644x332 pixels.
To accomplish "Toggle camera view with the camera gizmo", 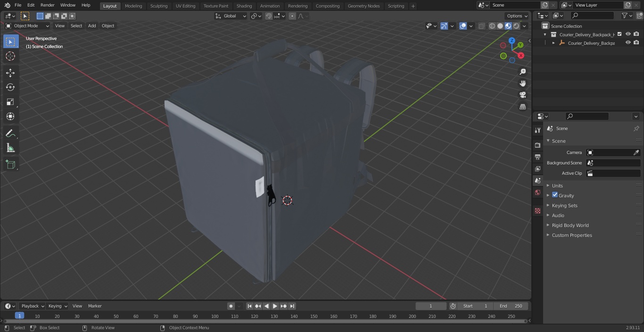I will coord(522,95).
